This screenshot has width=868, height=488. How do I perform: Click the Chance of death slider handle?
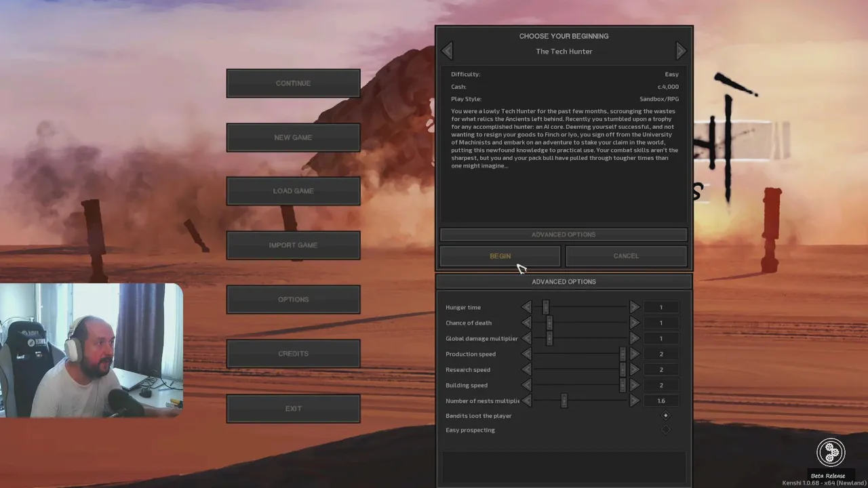coord(549,323)
